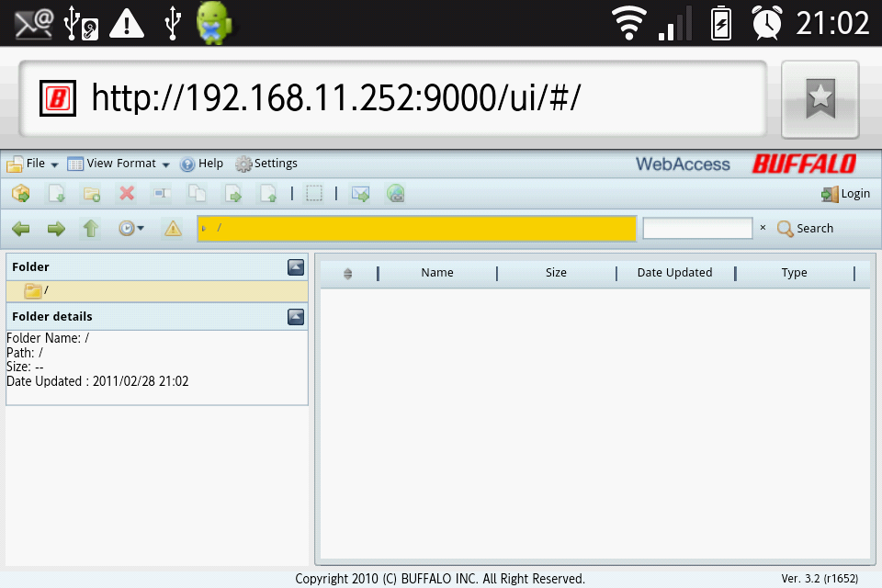Click the Search button
The width and height of the screenshot is (882, 588).
[x=805, y=229]
